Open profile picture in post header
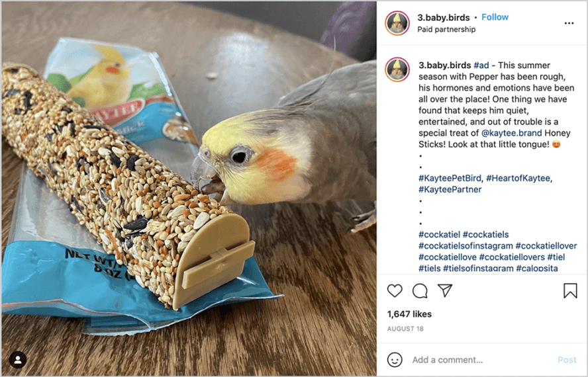This screenshot has height=377, width=588. tap(397, 23)
